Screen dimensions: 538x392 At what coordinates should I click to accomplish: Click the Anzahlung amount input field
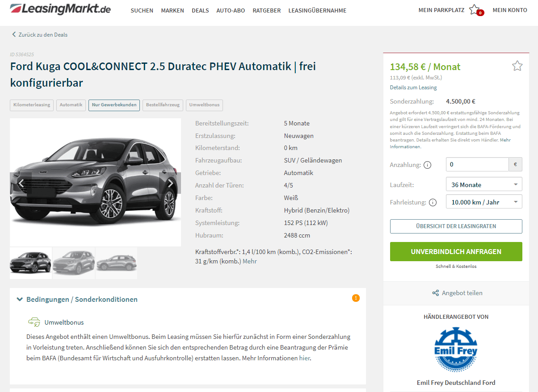[x=477, y=164]
